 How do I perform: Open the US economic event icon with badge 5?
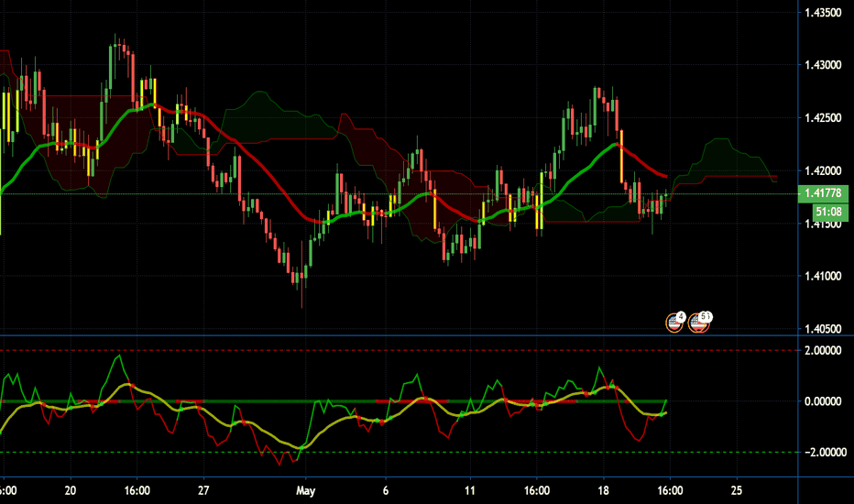click(699, 323)
